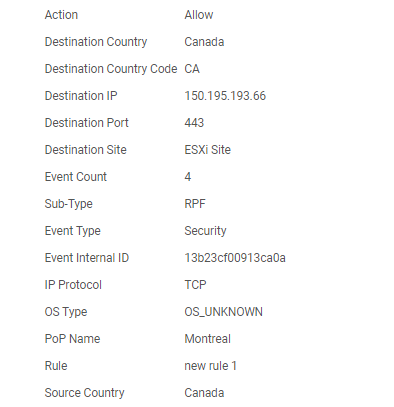Select the TCP protocol value
Screen dimensions: 394x407
click(x=195, y=285)
